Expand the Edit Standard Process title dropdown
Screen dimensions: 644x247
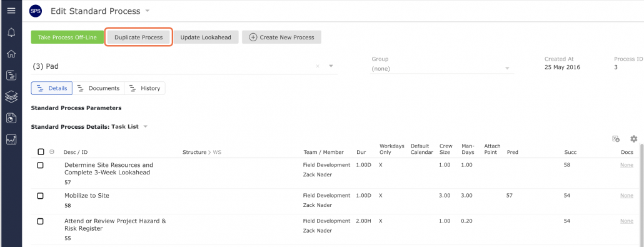[148, 11]
